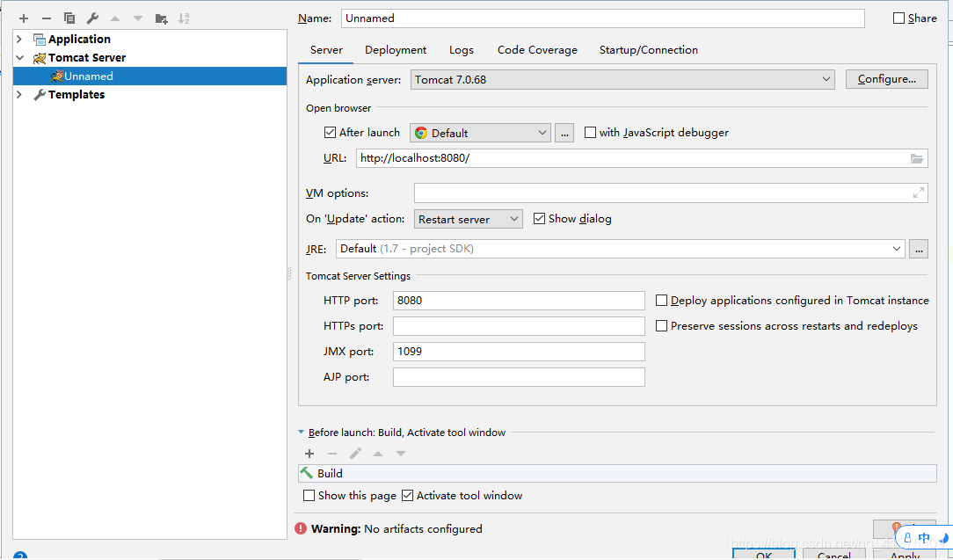
Task: Collapse Before launch section triangle
Action: click(x=301, y=433)
